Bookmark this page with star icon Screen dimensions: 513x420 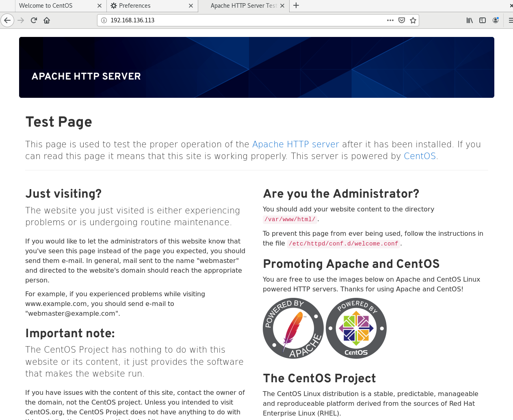tap(413, 20)
